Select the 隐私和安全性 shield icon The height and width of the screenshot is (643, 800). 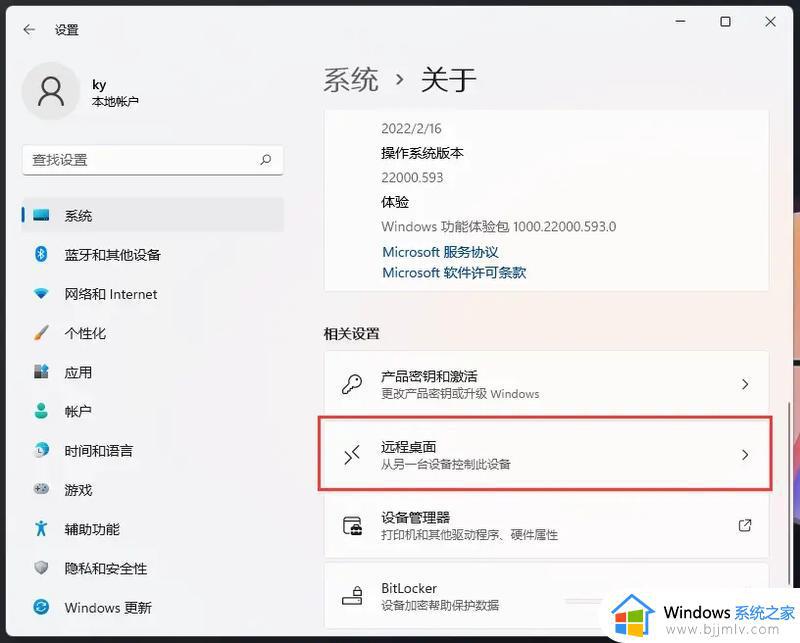(x=41, y=567)
